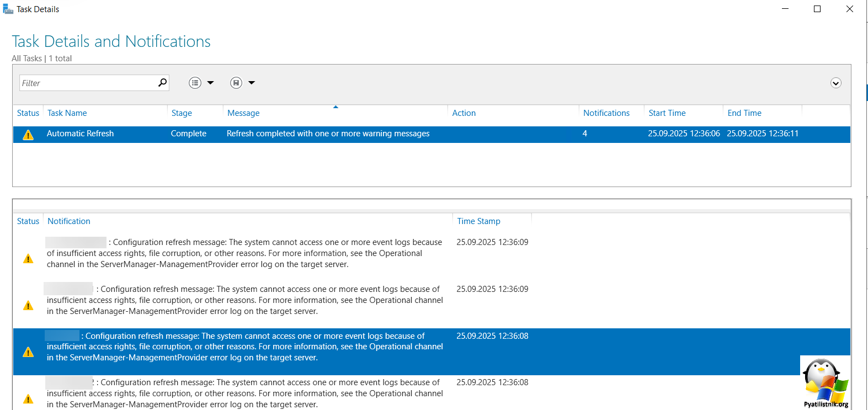Image resolution: width=868 pixels, height=410 pixels.
Task: Click warning icon of highlighted 12:36:08 notification
Action: coord(28,352)
